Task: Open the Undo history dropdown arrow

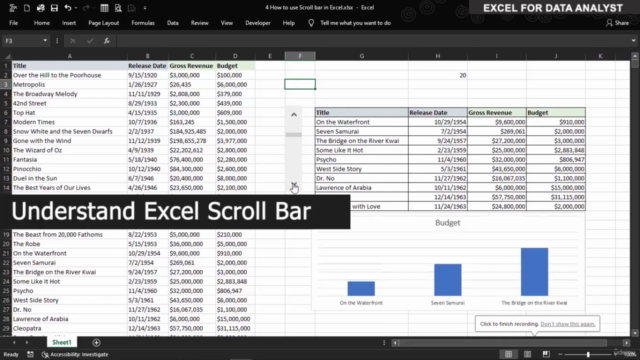Action: tap(76, 8)
